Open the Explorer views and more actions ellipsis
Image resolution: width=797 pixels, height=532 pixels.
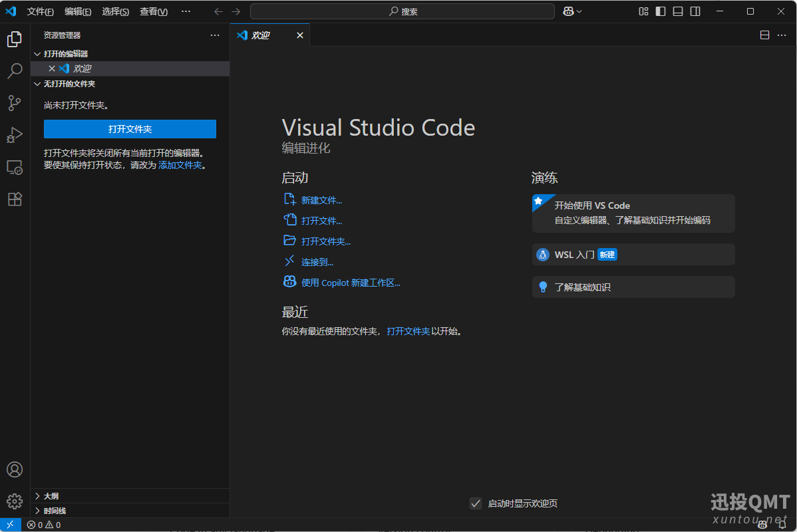[215, 35]
